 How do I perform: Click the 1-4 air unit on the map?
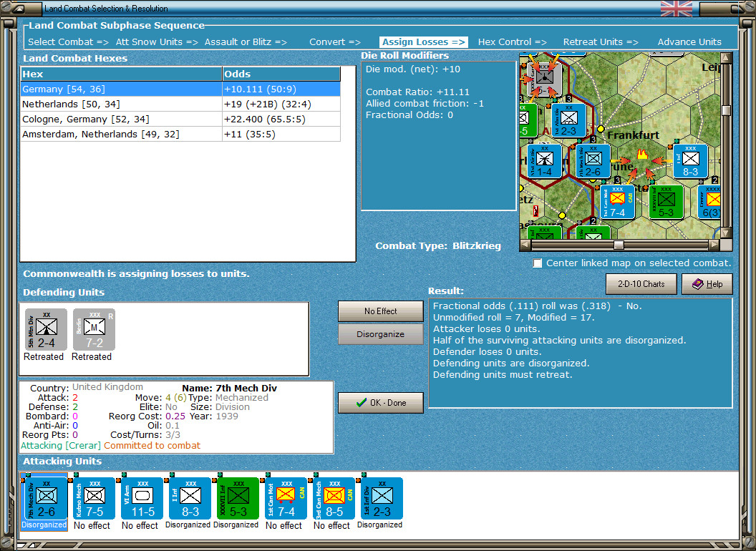pyautogui.click(x=544, y=161)
